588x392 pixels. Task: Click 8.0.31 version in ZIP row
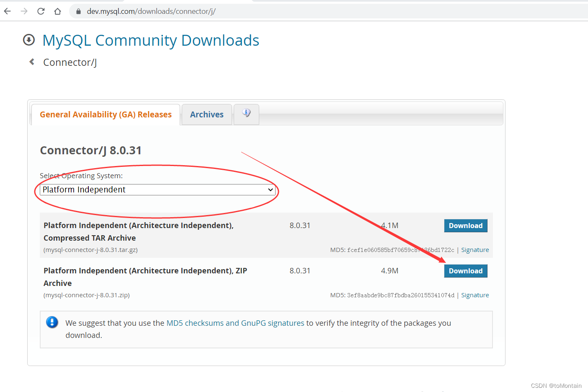(x=300, y=271)
